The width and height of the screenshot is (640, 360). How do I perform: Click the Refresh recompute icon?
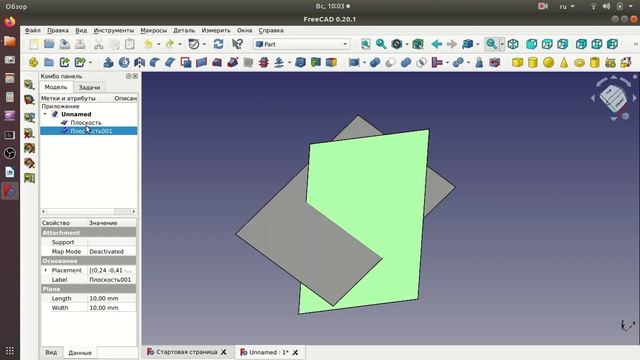pyautogui.click(x=218, y=44)
